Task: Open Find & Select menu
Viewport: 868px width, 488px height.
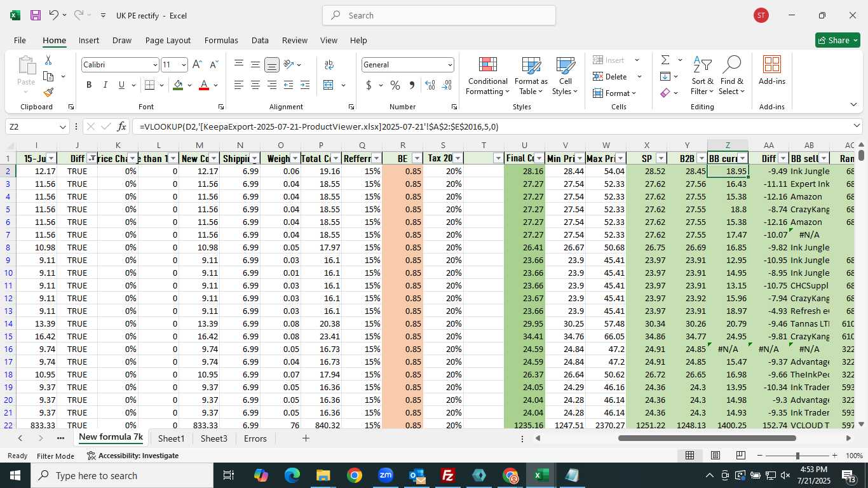Action: pos(731,76)
